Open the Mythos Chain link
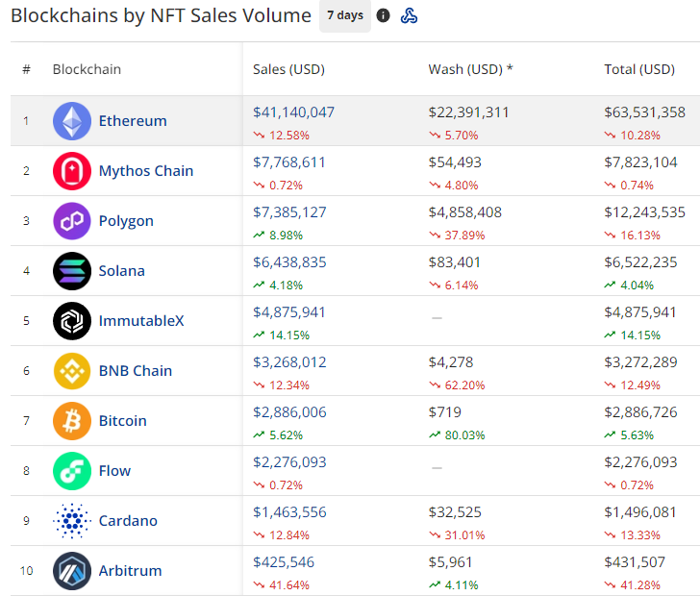This screenshot has width=700, height=596. tap(146, 171)
